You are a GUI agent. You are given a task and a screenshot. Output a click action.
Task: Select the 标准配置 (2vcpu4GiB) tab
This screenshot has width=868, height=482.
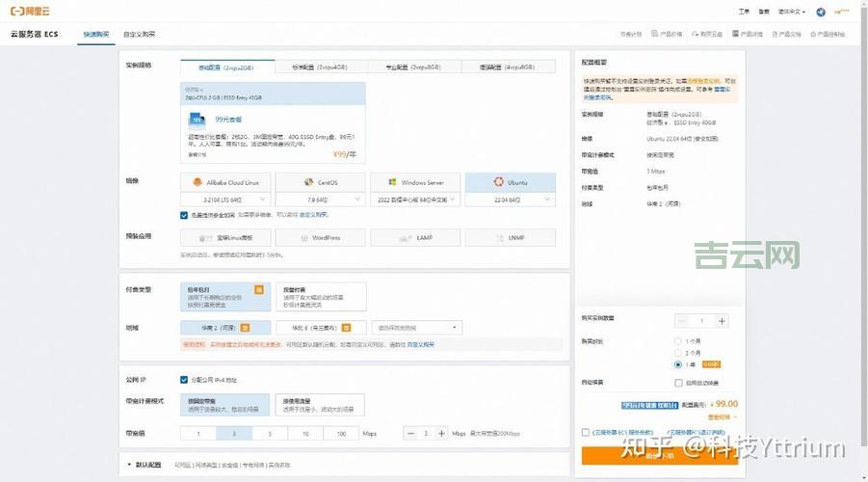click(x=320, y=67)
